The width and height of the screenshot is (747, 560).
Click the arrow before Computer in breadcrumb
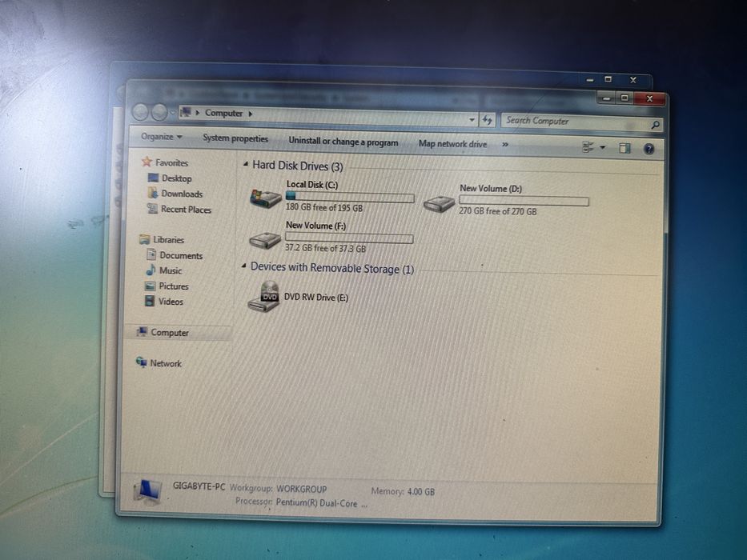[198, 113]
